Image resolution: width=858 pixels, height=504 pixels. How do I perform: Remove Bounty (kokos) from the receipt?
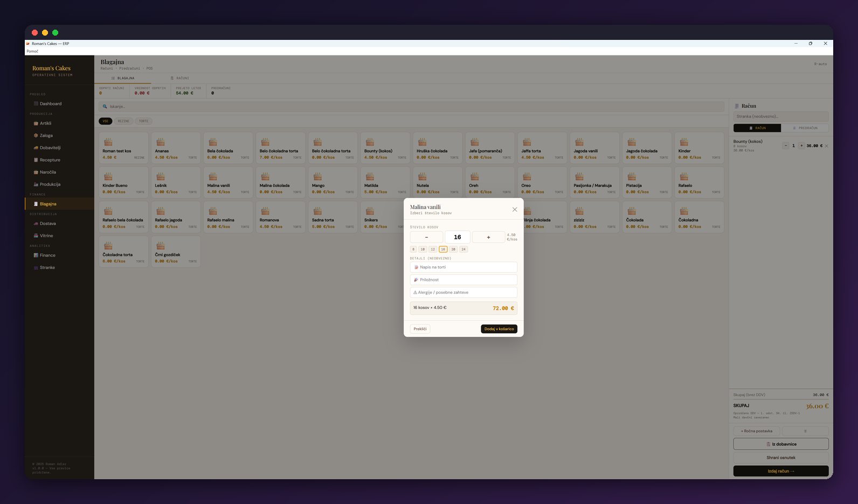(x=827, y=146)
